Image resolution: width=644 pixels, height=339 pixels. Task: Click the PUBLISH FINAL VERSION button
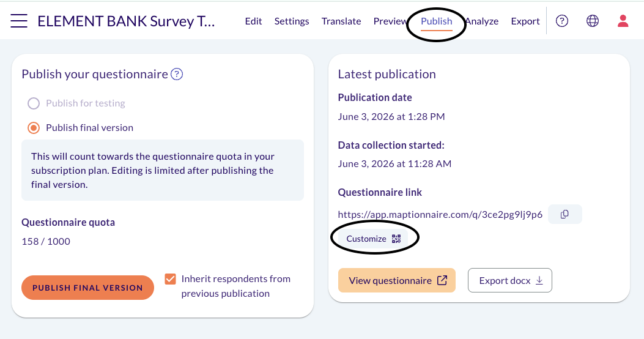tap(87, 288)
